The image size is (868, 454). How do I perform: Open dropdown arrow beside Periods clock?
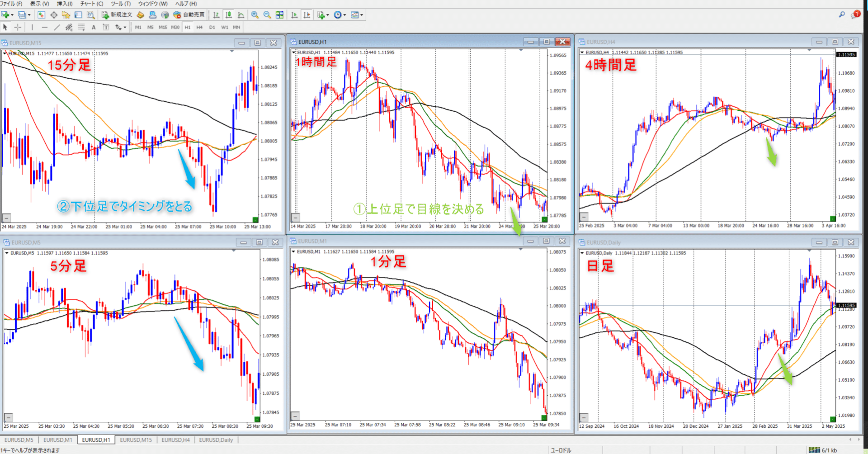pyautogui.click(x=344, y=15)
